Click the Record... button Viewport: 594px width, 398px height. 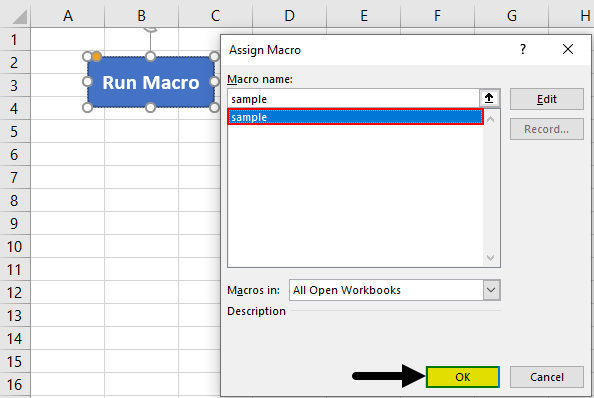(x=547, y=129)
